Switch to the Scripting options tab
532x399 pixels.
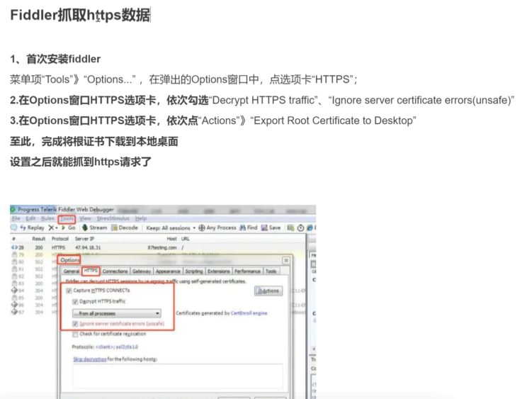(x=193, y=271)
